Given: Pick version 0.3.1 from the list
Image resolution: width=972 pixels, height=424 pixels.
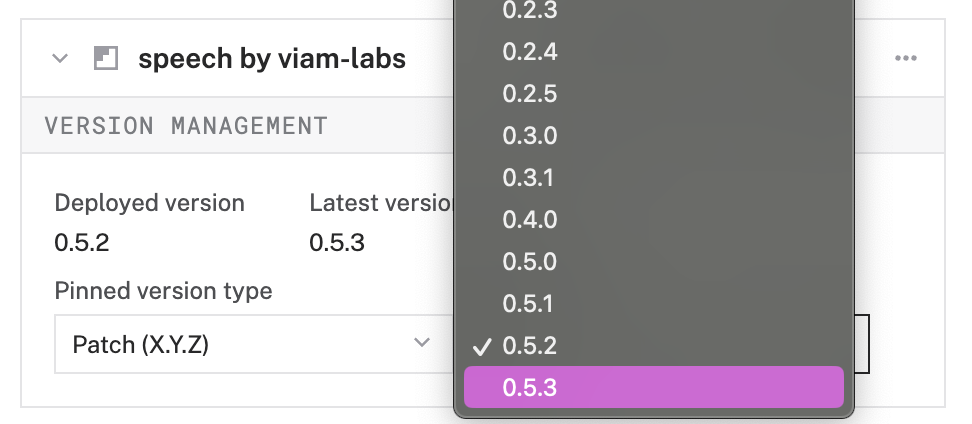Looking at the screenshot, I should (654, 178).
